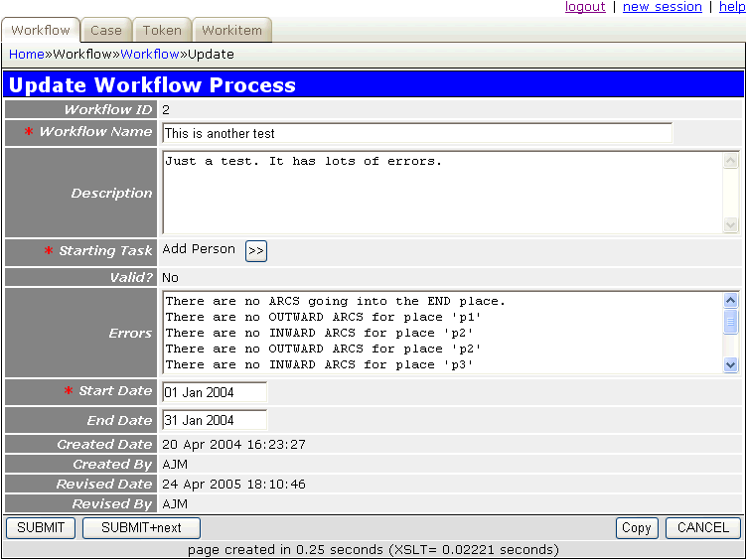Viewport: 747px width, 560px height.
Task: Switch to the Workflow tab
Action: tap(41, 30)
